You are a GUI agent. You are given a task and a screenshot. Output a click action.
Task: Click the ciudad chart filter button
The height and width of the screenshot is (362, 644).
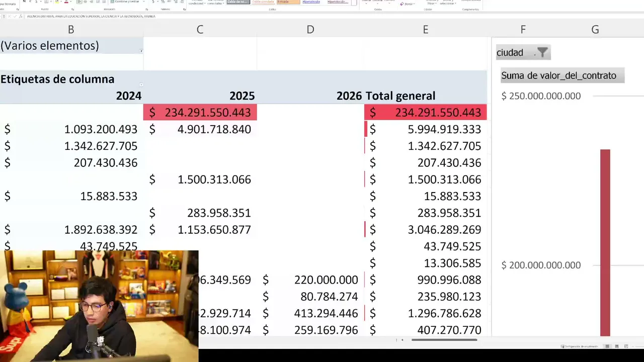[x=523, y=52]
